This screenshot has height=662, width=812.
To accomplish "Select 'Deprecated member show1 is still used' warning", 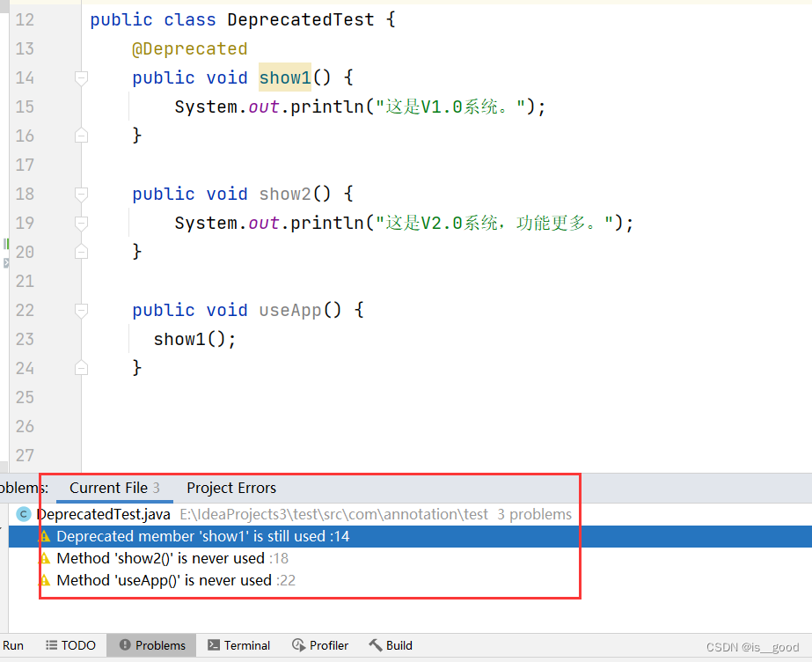I will point(410,536).
